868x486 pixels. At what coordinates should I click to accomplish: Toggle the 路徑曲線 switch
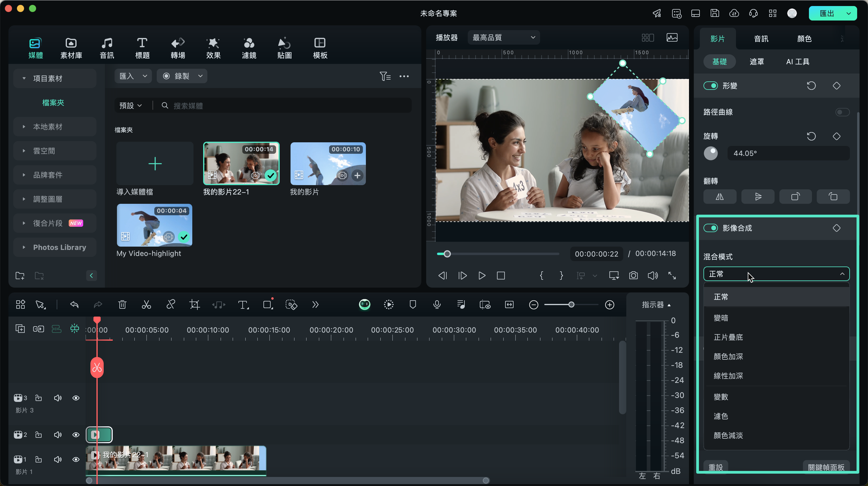pos(842,112)
